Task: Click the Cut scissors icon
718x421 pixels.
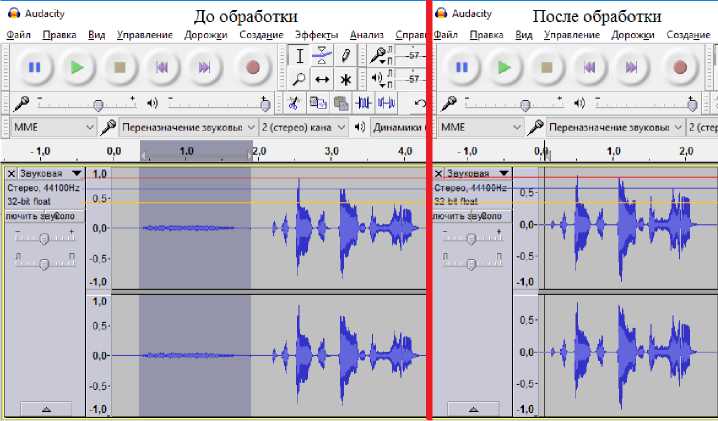Action: coord(293,104)
